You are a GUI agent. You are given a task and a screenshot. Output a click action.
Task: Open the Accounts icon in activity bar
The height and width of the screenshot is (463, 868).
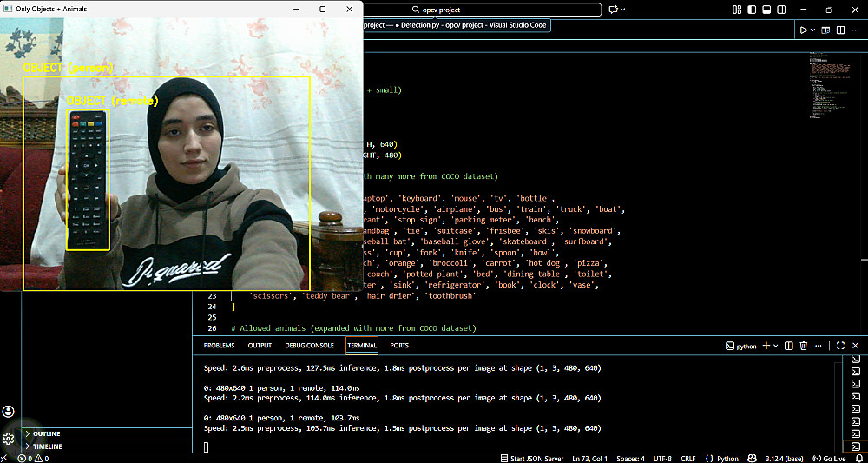[x=9, y=411]
